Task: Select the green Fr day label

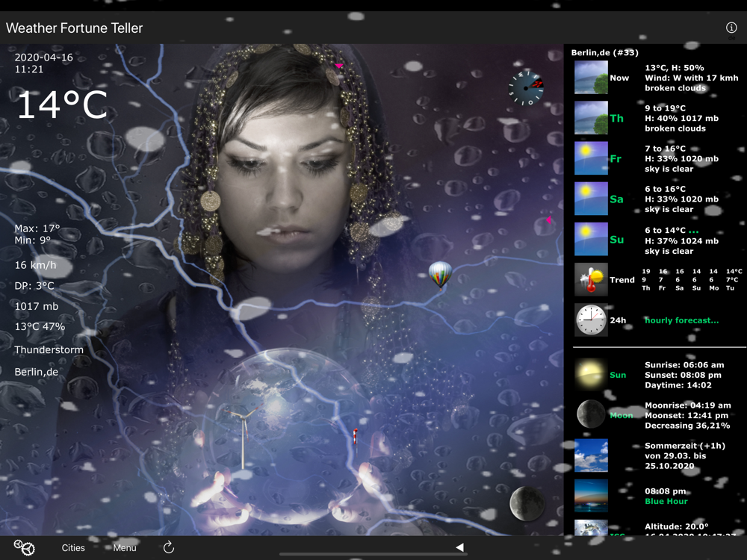Action: [x=616, y=158]
